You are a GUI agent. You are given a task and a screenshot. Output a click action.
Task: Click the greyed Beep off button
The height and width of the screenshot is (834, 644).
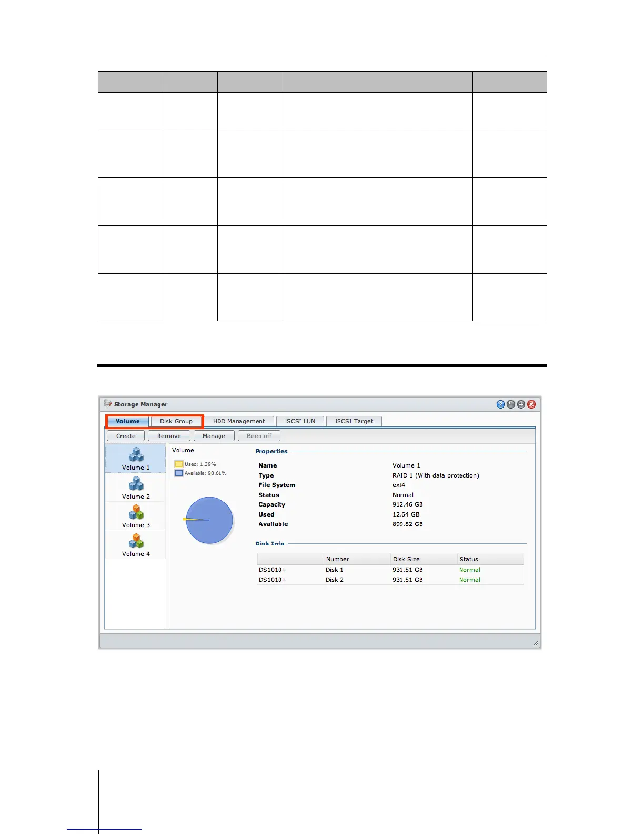pyautogui.click(x=259, y=436)
